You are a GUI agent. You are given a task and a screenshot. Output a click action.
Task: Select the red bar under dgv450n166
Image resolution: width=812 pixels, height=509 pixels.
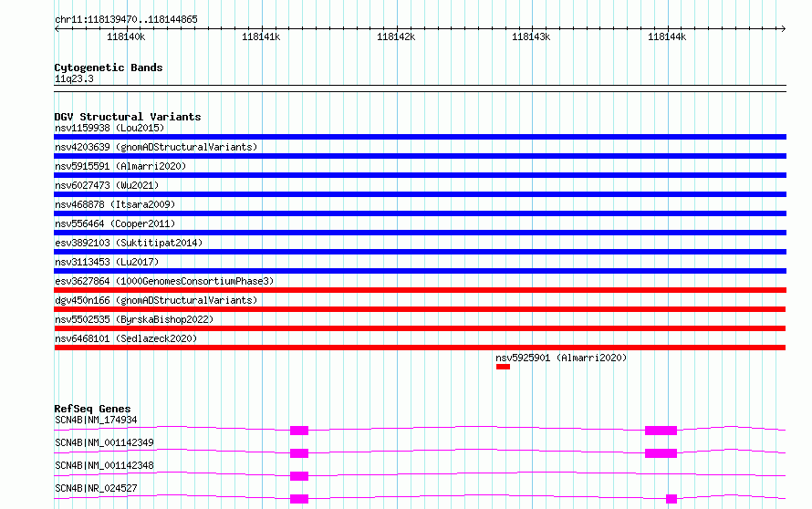click(420, 309)
